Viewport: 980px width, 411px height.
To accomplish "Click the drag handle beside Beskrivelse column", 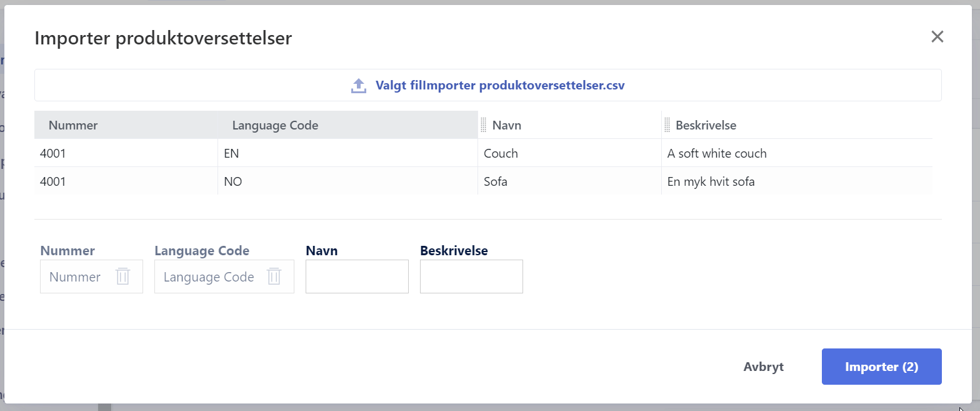I will click(x=667, y=125).
